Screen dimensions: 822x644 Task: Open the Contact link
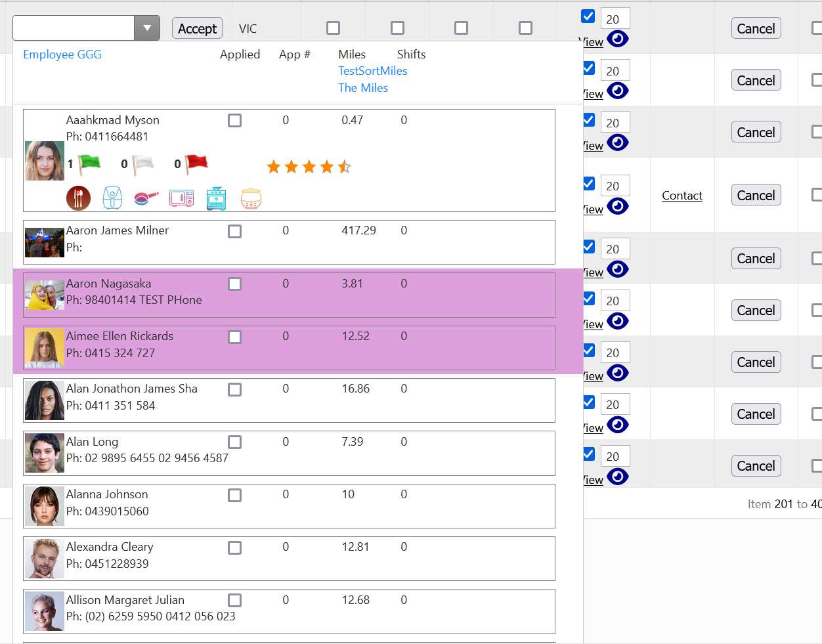(681, 195)
